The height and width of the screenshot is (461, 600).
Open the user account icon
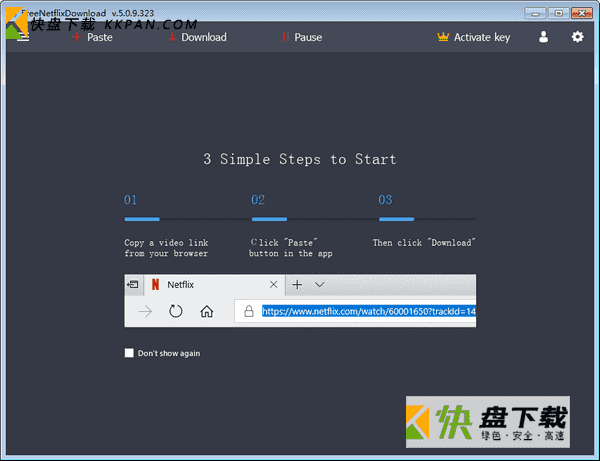coord(543,37)
